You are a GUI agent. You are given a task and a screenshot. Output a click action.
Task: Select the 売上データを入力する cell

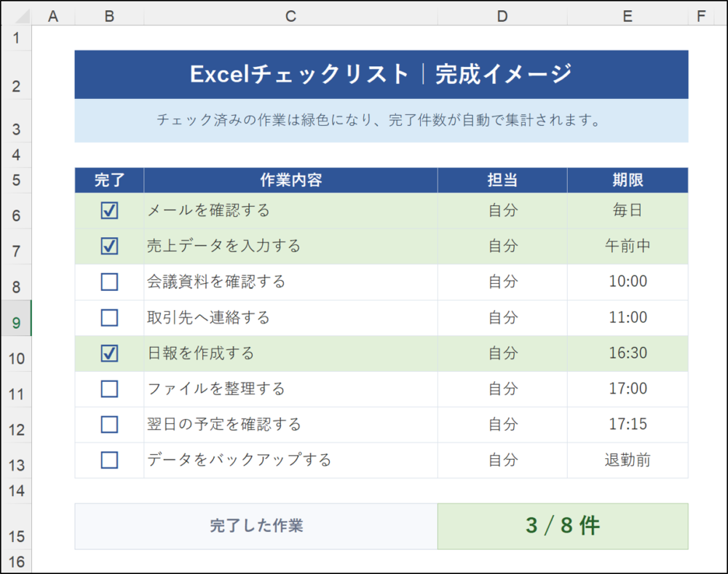click(x=290, y=247)
